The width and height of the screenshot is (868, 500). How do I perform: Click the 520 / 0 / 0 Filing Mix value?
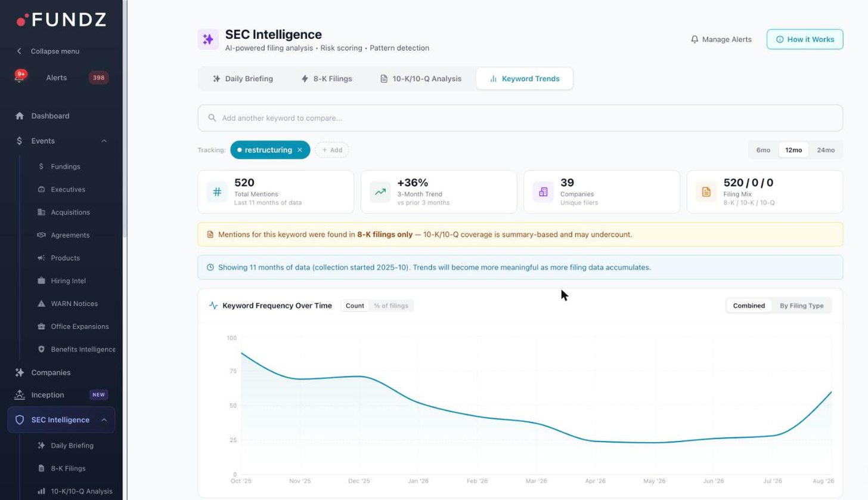click(x=748, y=183)
